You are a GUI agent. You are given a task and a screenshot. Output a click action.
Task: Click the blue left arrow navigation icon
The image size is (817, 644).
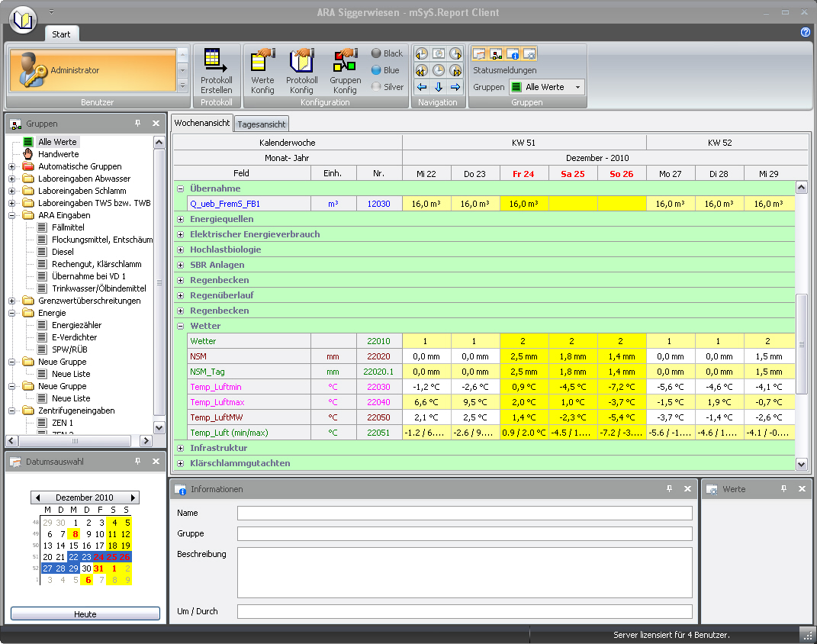point(421,87)
